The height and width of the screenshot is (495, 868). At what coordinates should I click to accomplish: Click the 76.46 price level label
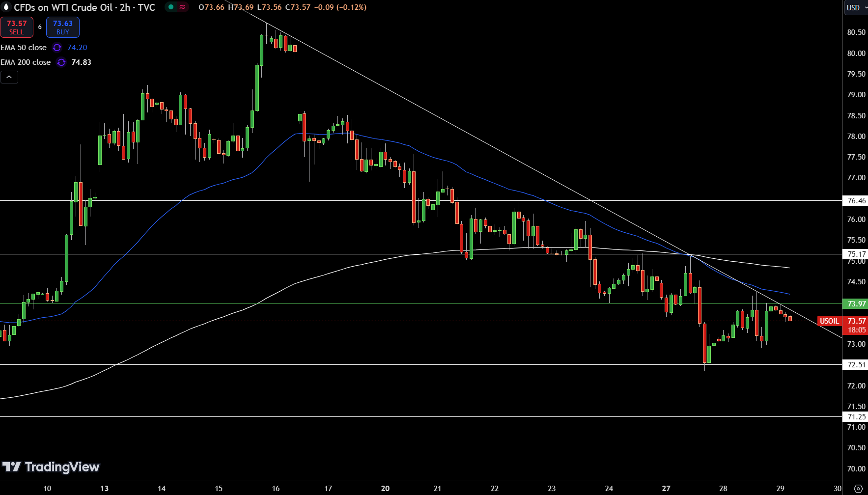[855, 200]
